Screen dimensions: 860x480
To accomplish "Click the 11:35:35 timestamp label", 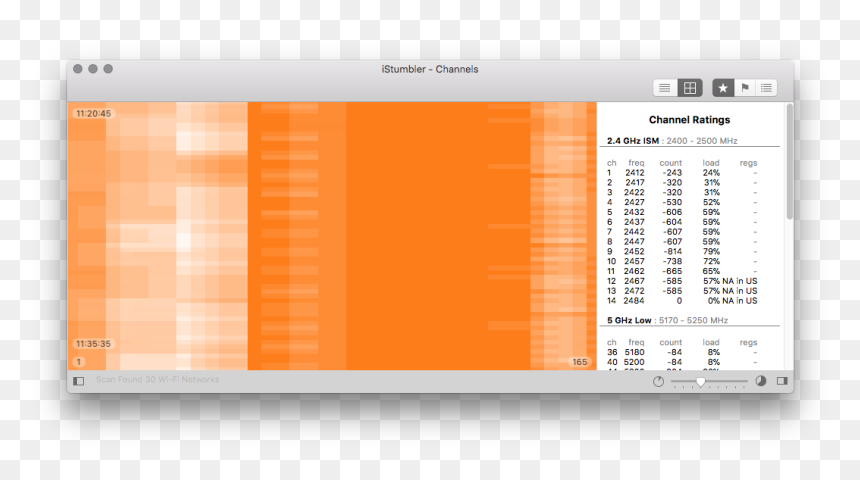I will pyautogui.click(x=93, y=344).
